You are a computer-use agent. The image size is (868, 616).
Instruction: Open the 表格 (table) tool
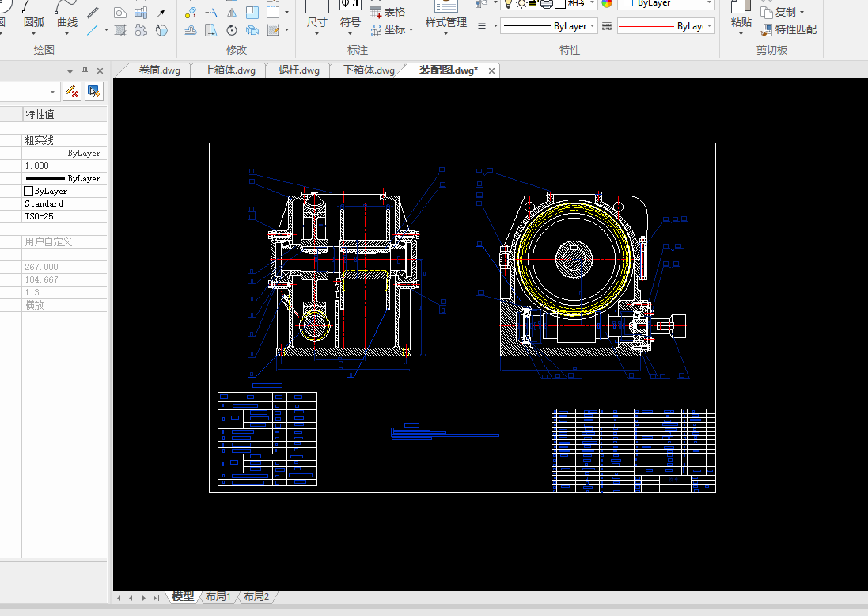(387, 12)
